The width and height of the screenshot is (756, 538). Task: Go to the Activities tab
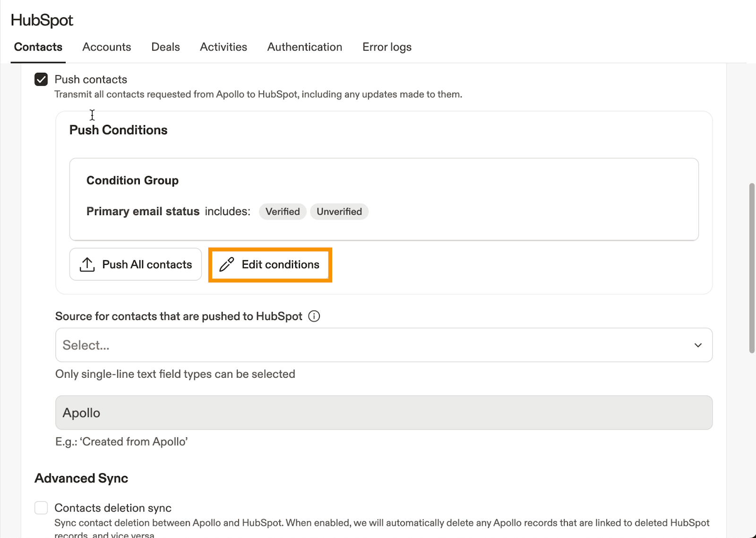click(223, 47)
